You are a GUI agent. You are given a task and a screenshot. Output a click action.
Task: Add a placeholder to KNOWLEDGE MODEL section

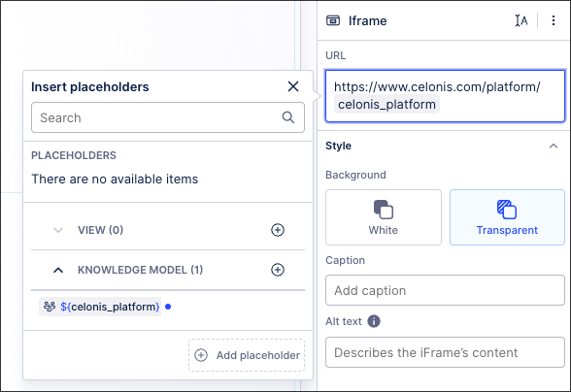click(278, 270)
